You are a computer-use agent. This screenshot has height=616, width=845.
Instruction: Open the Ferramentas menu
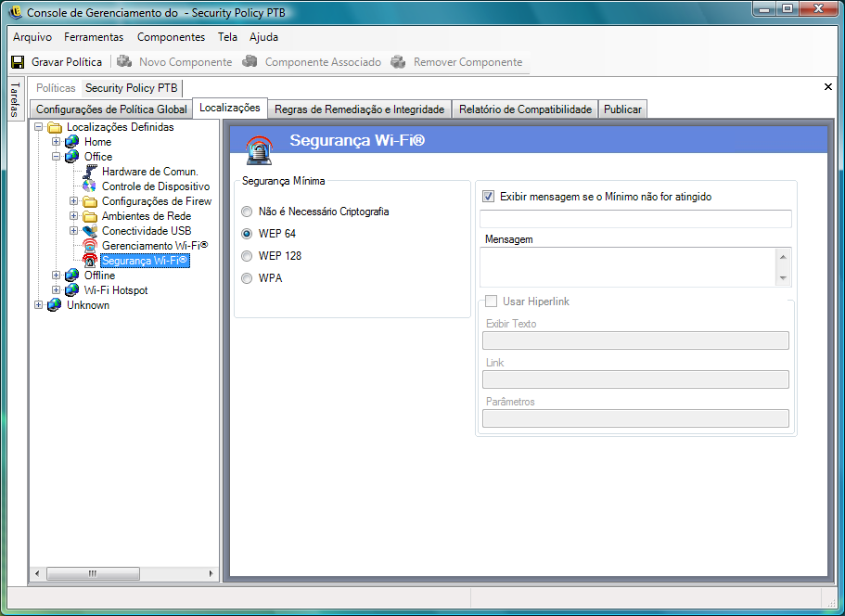pyautogui.click(x=94, y=37)
